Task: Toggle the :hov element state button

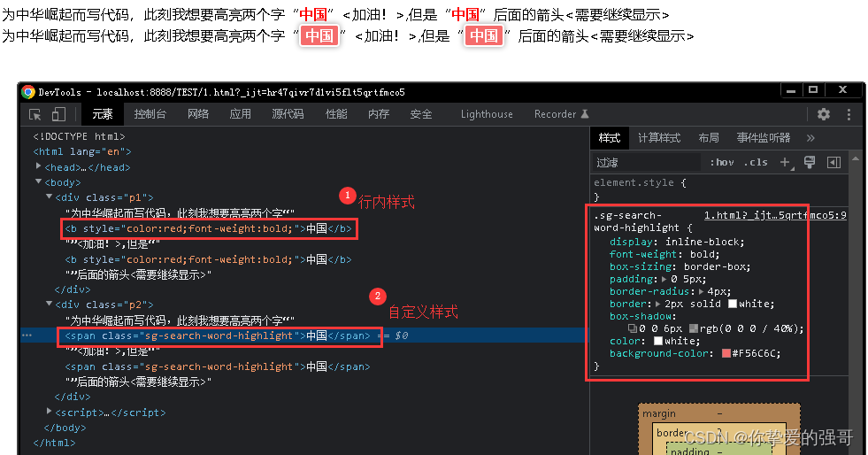Action: 722,162
